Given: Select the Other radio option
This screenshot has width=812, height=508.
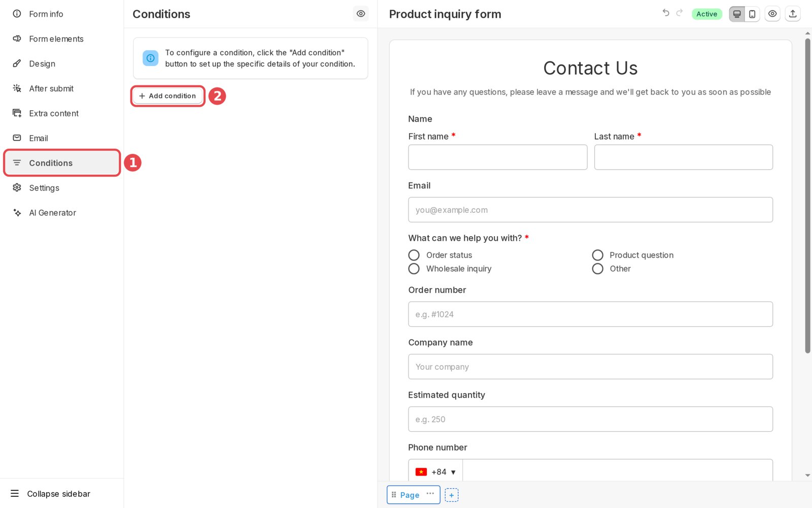Looking at the screenshot, I should [598, 269].
